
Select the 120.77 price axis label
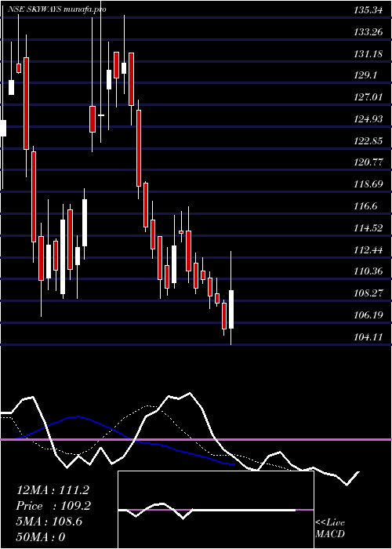(368, 162)
